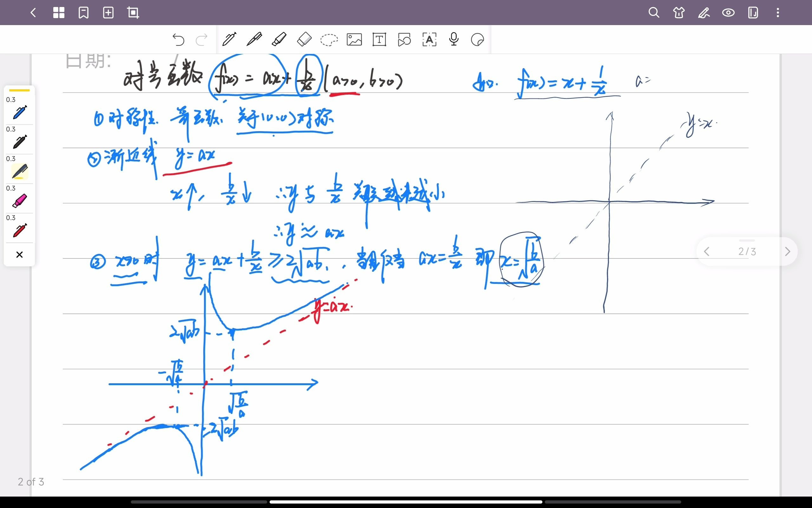812x508 pixels.
Task: Tap the 2/3 page indicator
Action: [747, 252]
